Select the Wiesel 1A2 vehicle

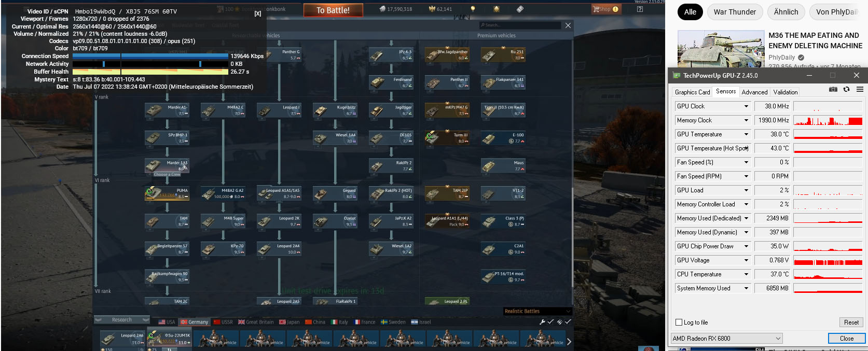392,248
